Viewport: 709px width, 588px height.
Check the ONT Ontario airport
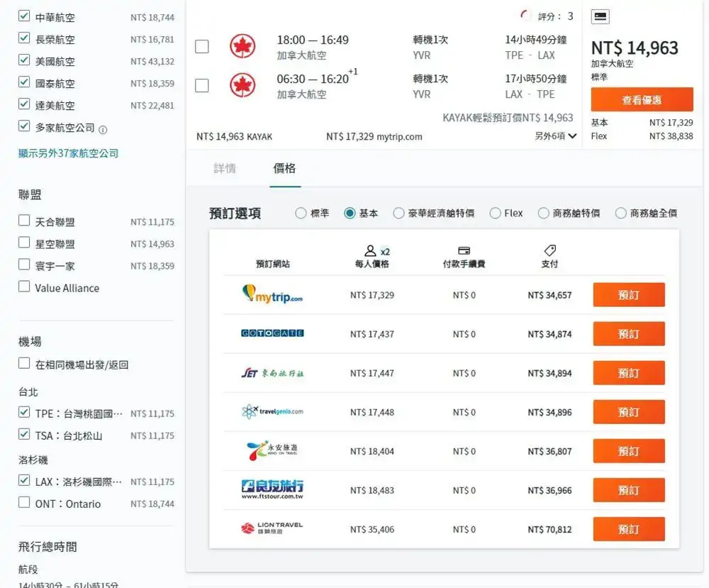tap(24, 502)
